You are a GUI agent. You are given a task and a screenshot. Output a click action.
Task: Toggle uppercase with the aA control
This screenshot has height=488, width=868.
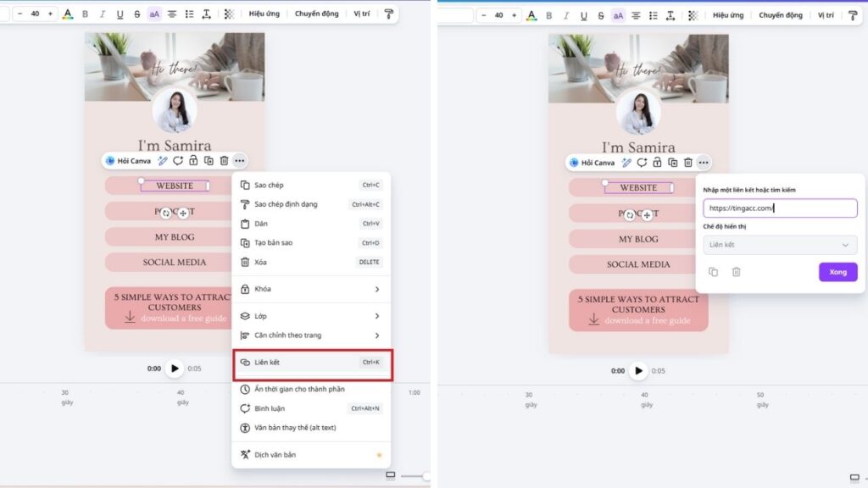point(154,14)
